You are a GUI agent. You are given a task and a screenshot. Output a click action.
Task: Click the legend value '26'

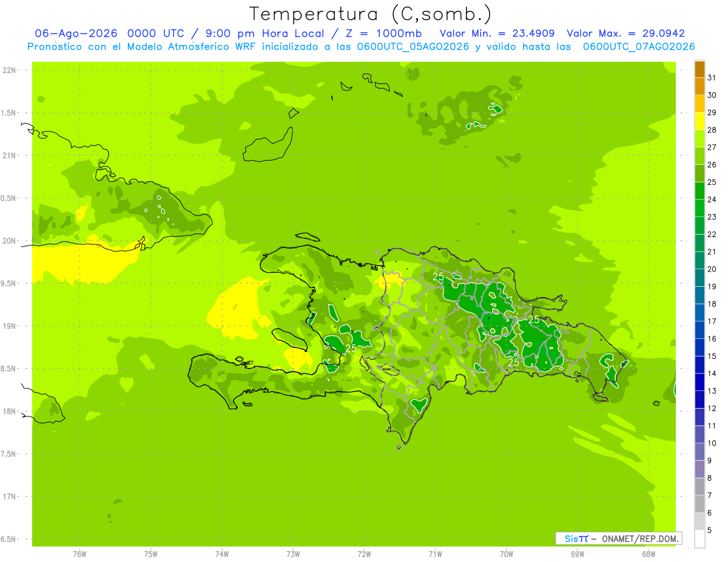coord(712,165)
